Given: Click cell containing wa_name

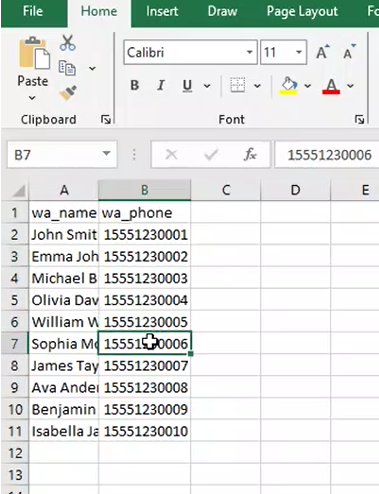Looking at the screenshot, I should pos(64,213).
